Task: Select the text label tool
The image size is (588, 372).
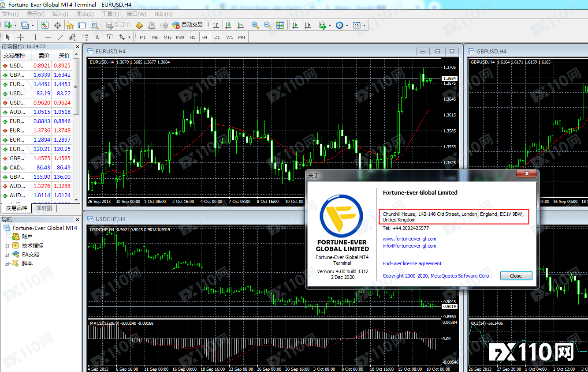Action: (x=110, y=37)
